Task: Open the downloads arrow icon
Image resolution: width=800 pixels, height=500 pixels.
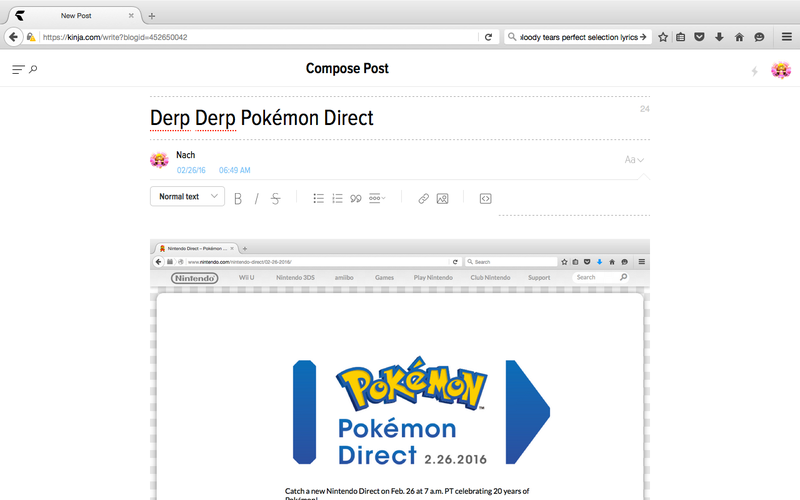Action: pyautogui.click(x=719, y=37)
